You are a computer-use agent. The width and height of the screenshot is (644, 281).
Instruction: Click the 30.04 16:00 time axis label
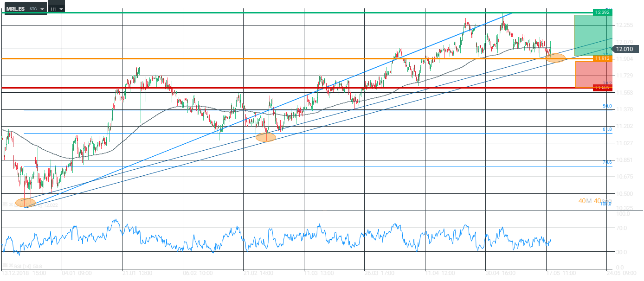[x=501, y=273]
